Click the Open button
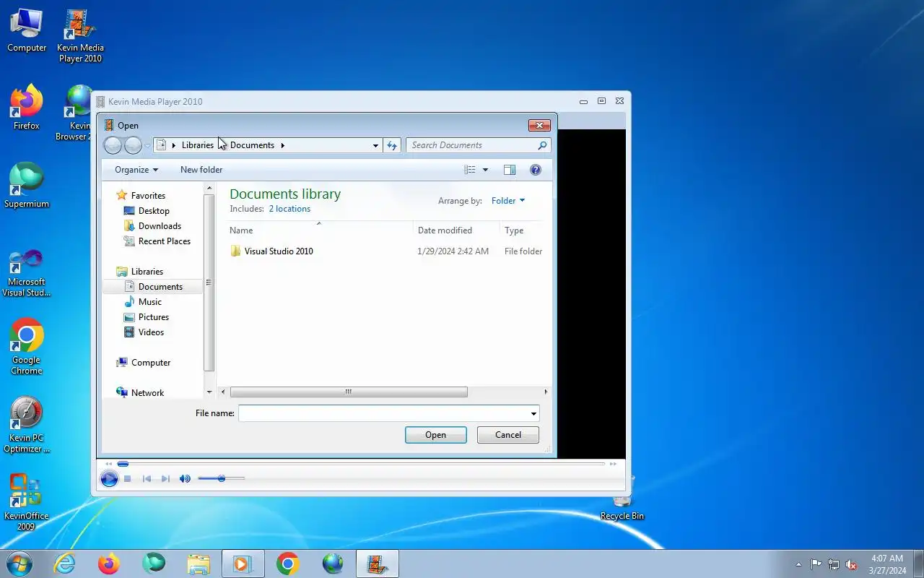 (x=436, y=435)
